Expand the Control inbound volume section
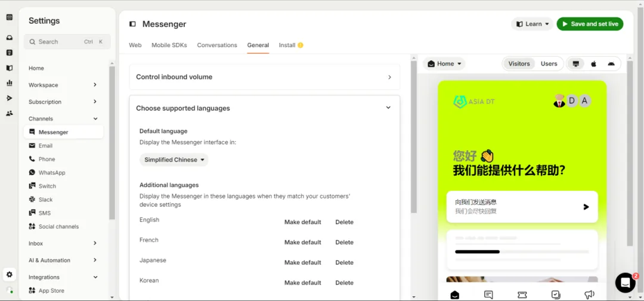644x301 pixels. (264, 77)
